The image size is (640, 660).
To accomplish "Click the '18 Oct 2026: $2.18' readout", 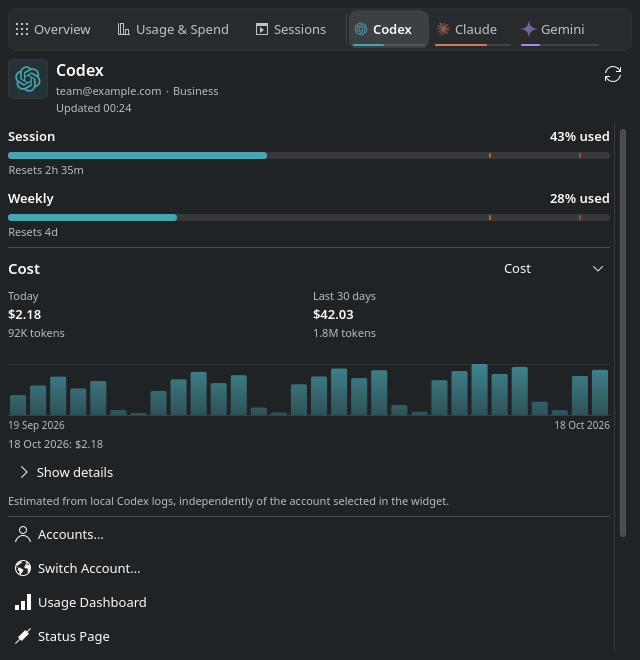I will tap(56, 444).
